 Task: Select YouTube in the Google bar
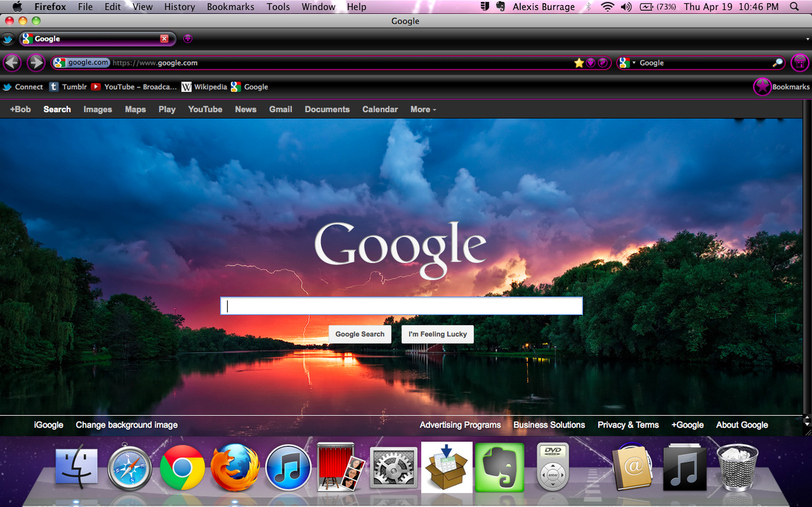click(205, 109)
